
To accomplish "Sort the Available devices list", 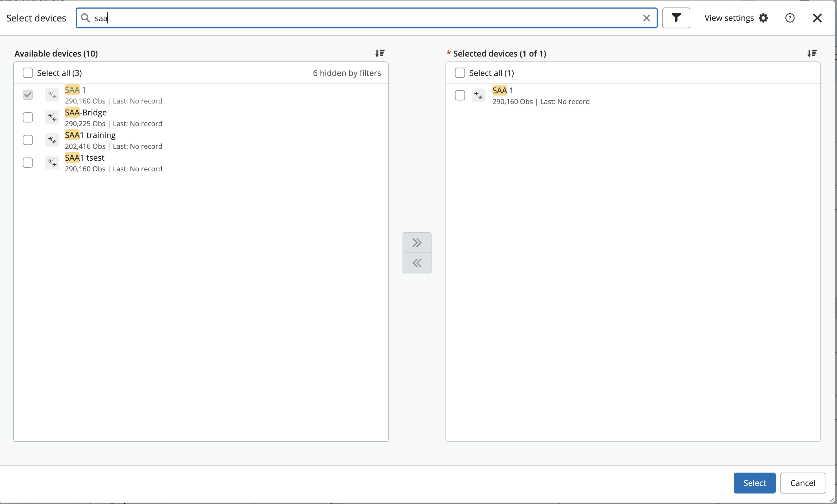I will 380,53.
